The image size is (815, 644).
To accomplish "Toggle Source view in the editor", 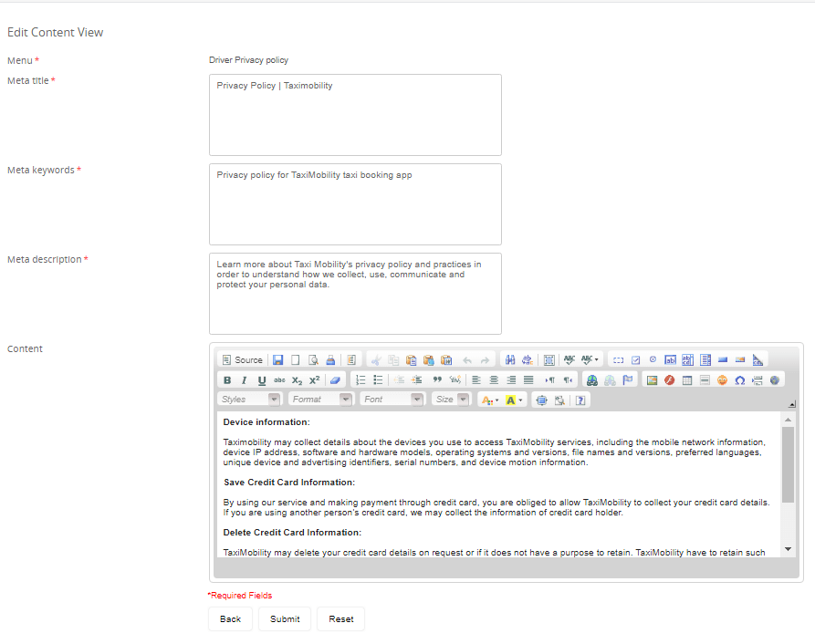I will click(x=242, y=360).
